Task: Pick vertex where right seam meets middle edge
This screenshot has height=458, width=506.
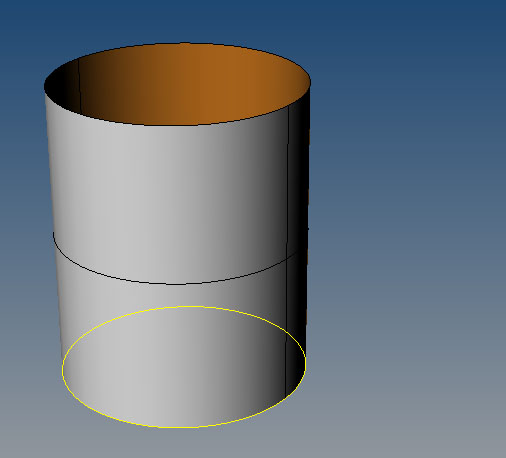Action: [x=287, y=257]
